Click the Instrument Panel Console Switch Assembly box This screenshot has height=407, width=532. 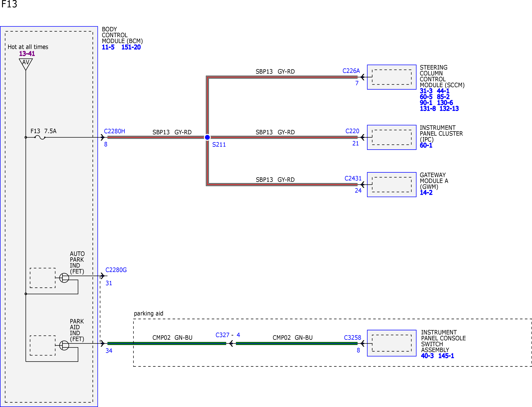(x=392, y=343)
